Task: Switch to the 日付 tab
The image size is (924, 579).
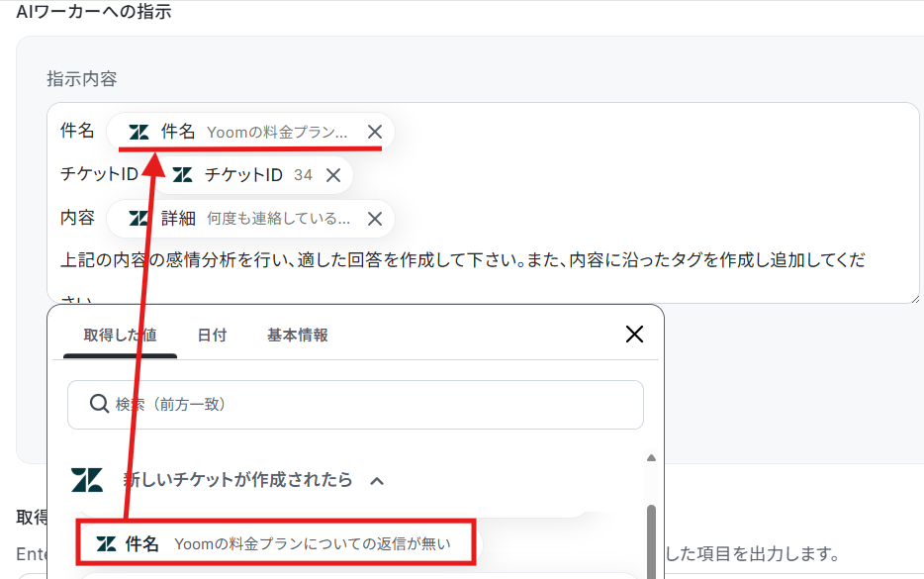Action: pyautogui.click(x=212, y=335)
